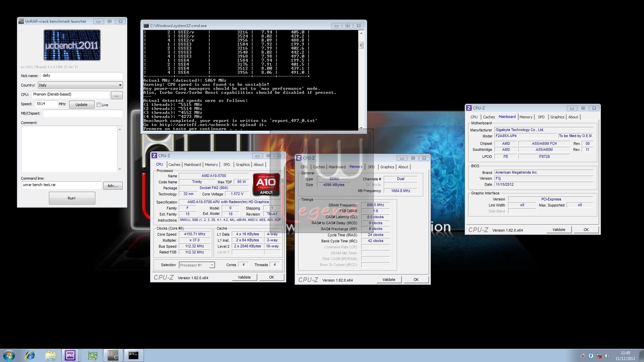
Task: Open About tab in CPU-Z Mainboard window
Action: (573, 117)
